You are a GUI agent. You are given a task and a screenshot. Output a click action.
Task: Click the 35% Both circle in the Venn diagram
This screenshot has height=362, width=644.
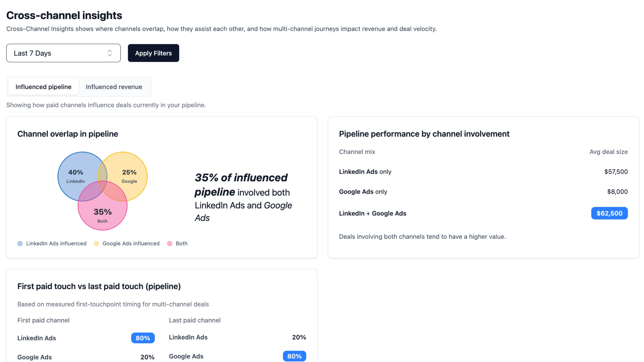102,215
